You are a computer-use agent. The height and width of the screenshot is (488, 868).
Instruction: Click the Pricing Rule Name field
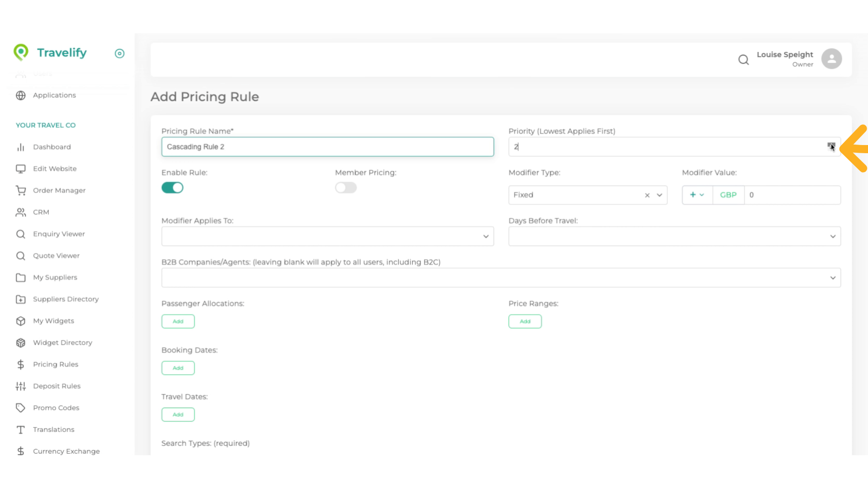327,147
